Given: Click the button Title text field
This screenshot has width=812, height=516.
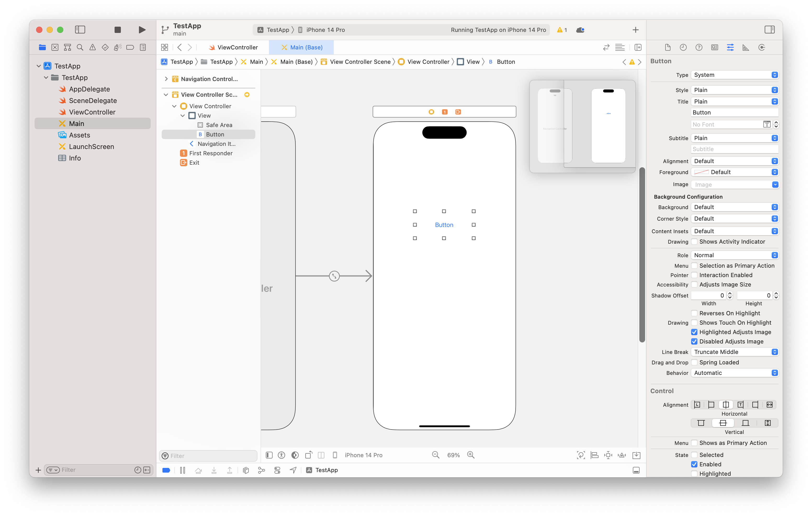Looking at the screenshot, I should coord(734,113).
